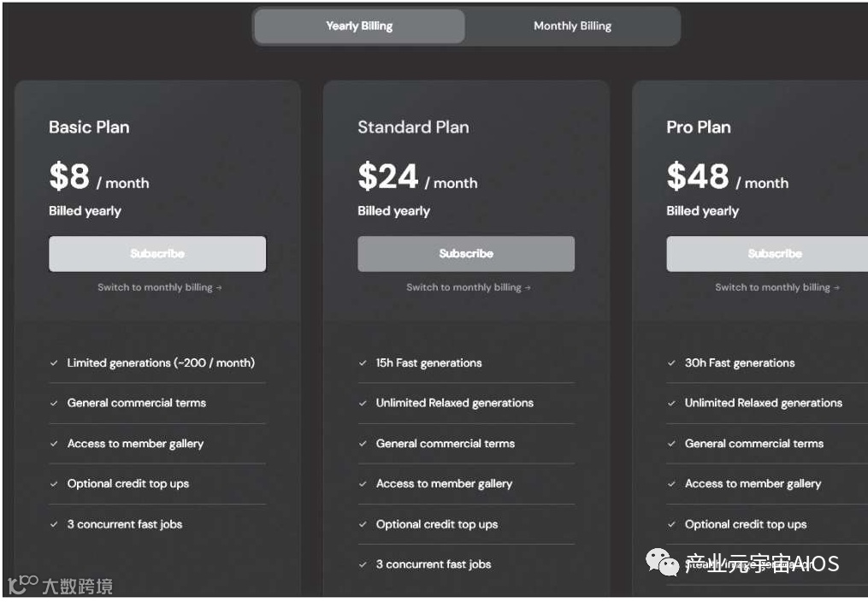Click Basic Plan's switch to monthly billing link
This screenshot has width=868, height=602.
[x=160, y=287]
